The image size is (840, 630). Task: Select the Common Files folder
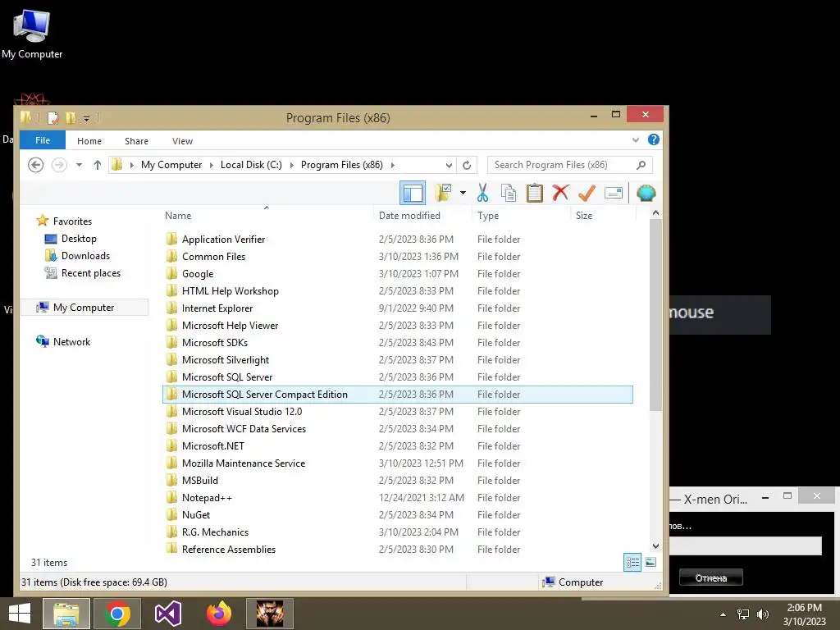coord(397,256)
